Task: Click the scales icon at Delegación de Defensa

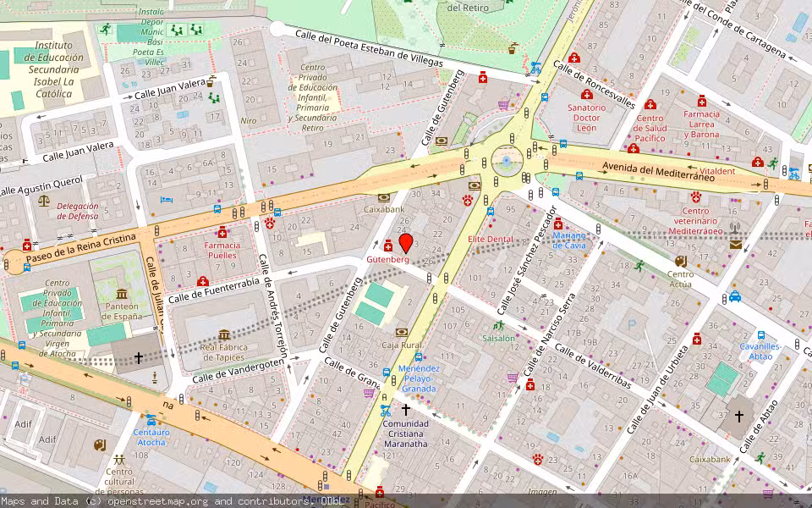Action: 44,200
